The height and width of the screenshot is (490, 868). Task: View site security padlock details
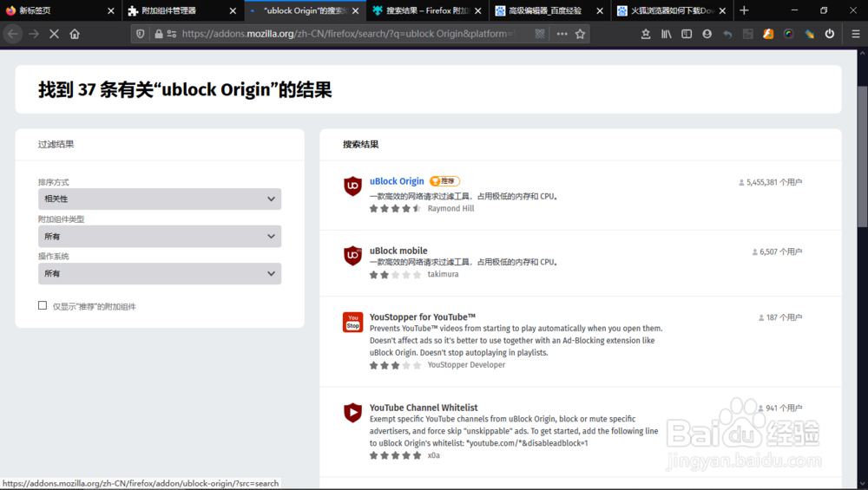(159, 34)
